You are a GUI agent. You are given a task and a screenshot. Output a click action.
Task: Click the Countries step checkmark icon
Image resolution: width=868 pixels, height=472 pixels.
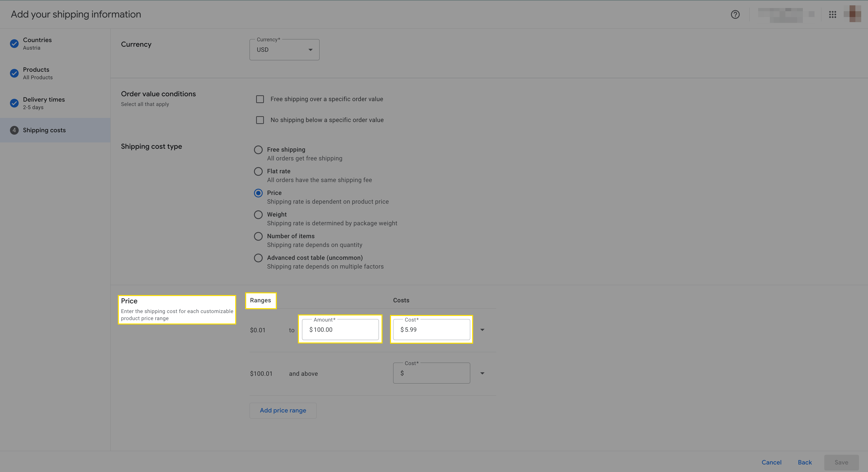click(x=14, y=44)
